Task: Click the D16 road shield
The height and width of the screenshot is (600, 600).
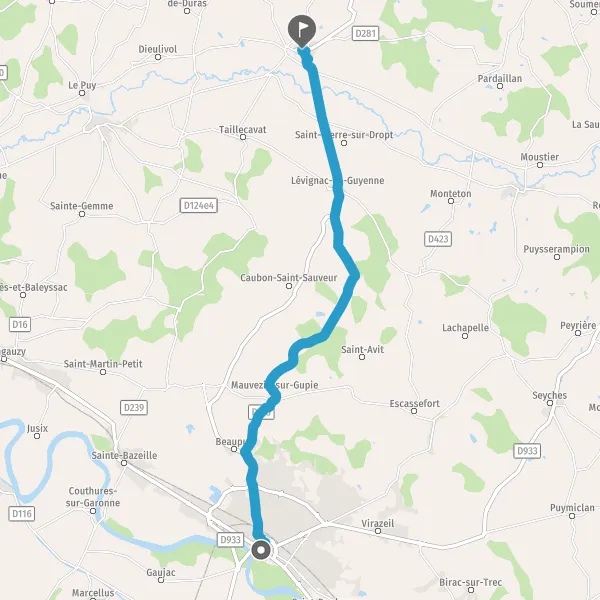Action: pyautogui.click(x=20, y=324)
